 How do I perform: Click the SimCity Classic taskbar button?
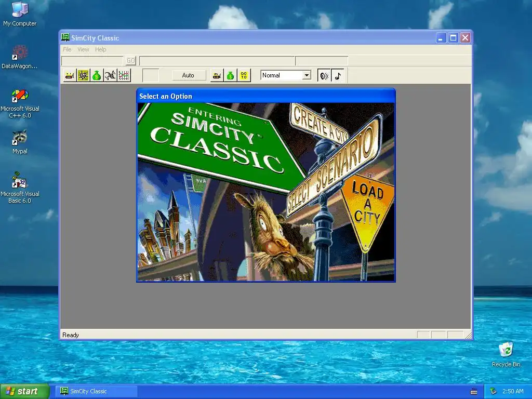pos(97,391)
